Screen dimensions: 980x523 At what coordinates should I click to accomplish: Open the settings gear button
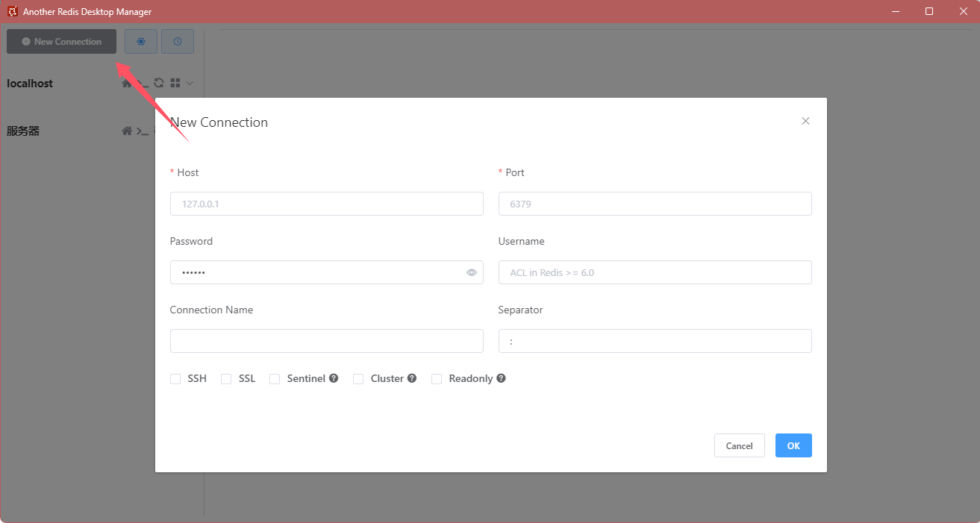(141, 42)
